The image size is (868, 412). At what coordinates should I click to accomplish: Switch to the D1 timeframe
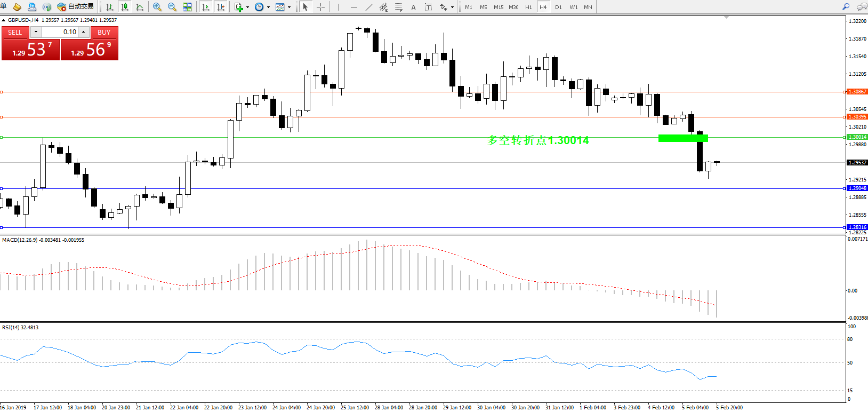click(558, 7)
